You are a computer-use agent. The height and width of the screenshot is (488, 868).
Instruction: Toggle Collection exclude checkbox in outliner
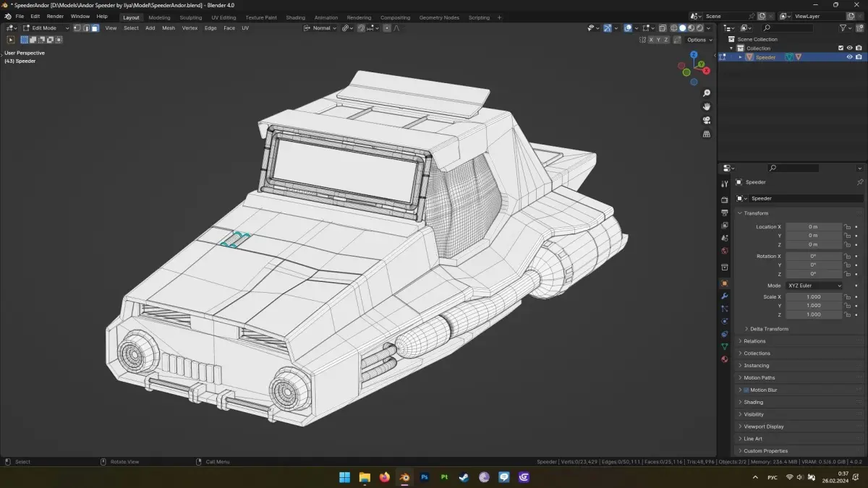(x=841, y=48)
